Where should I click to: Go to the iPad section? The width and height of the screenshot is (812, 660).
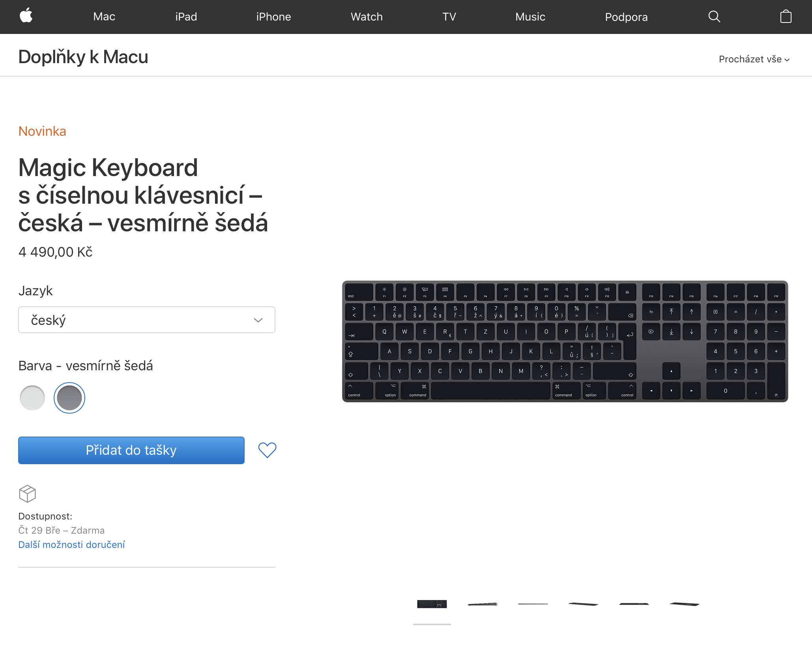pos(186,17)
